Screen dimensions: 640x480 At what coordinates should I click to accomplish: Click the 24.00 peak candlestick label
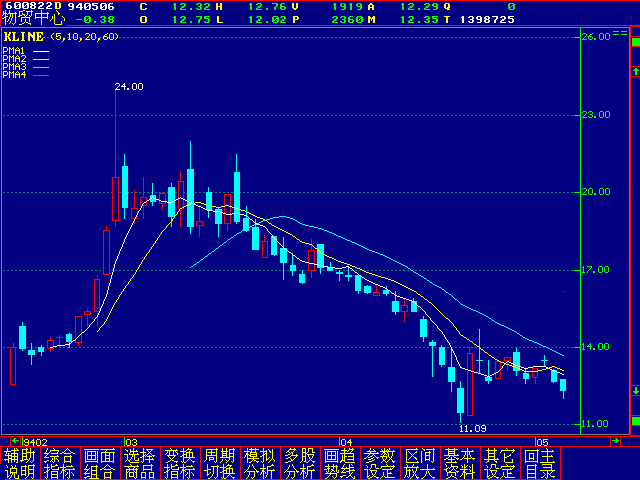129,87
